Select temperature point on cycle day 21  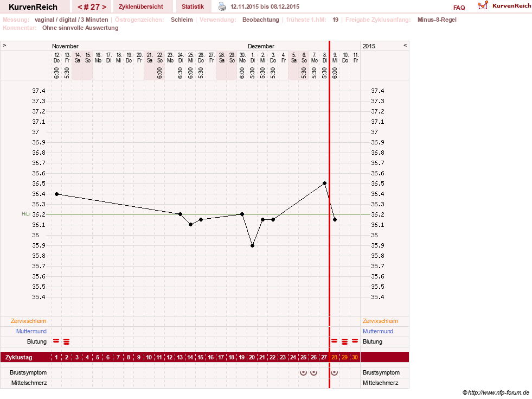pos(262,220)
